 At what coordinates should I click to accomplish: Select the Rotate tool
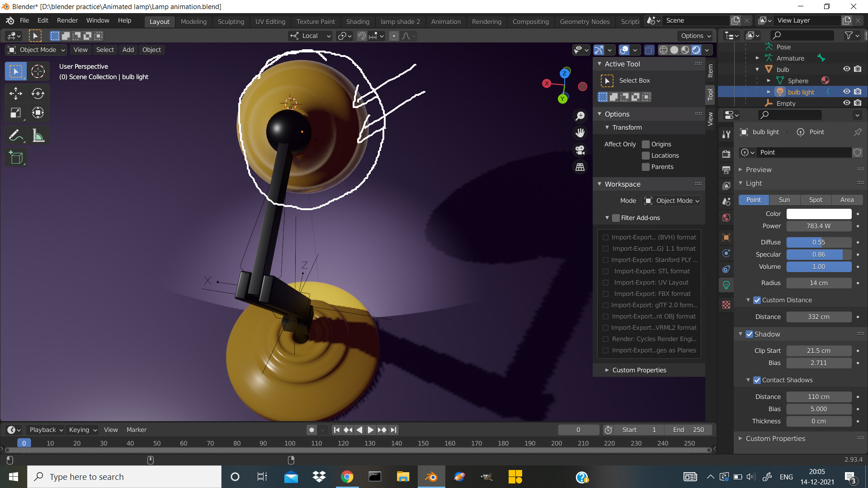point(38,94)
